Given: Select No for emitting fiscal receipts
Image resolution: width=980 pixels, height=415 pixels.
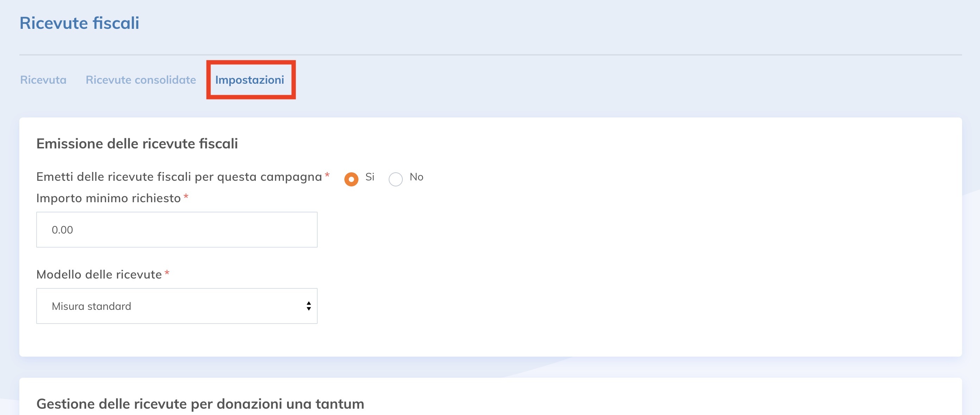Looking at the screenshot, I should 396,178.
